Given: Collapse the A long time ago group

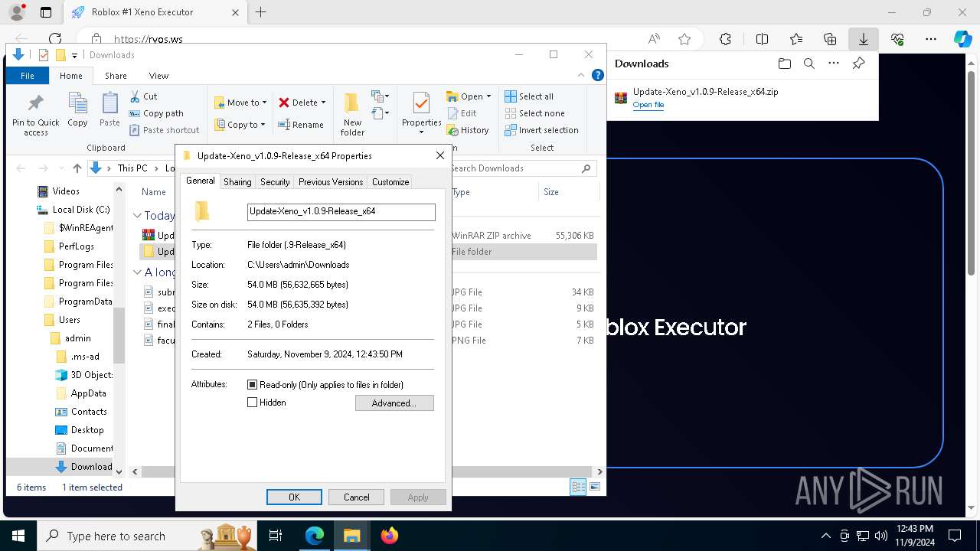Looking at the screenshot, I should coord(137,272).
